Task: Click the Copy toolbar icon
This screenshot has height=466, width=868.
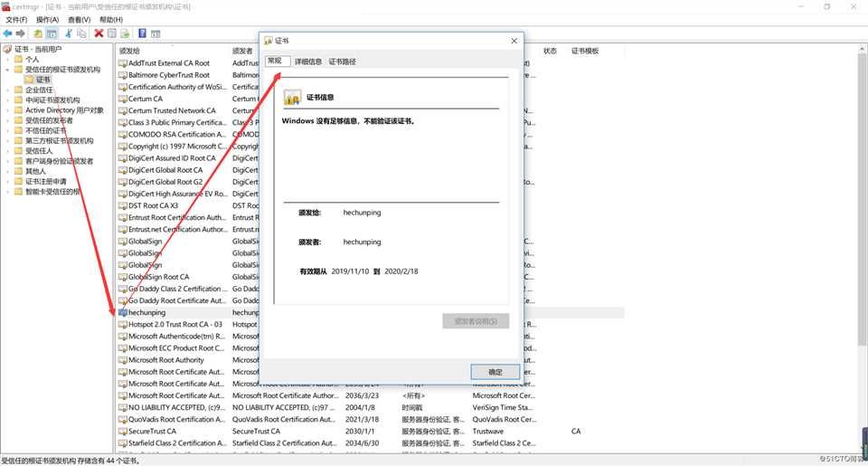Action: 82,33
